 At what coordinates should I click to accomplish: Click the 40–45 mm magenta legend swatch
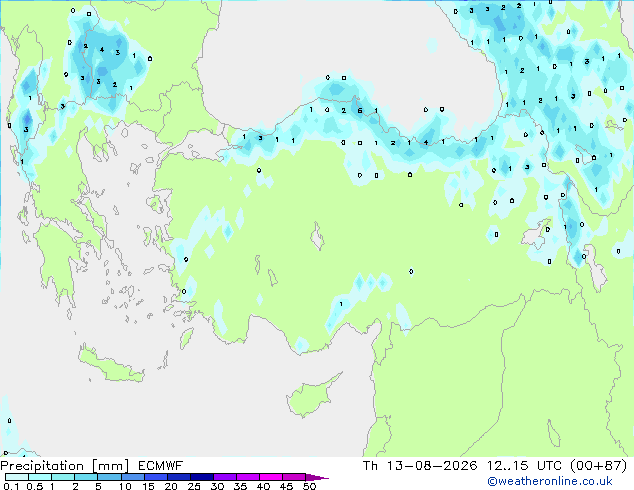click(271, 477)
